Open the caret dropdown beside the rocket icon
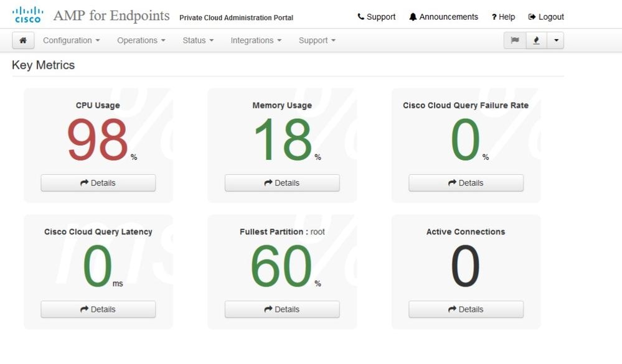This screenshot has width=622, height=364. 556,40
